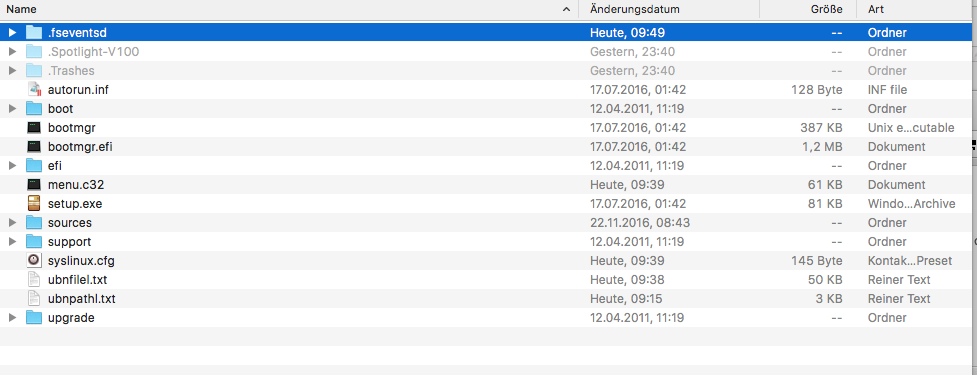Select the sources folder icon
Viewport: 977px width, 375px height.
point(34,222)
